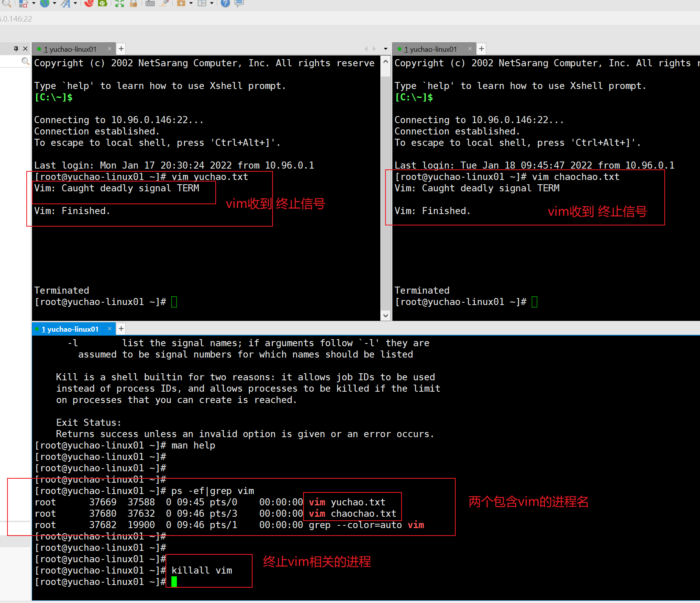Toggle full screen with green arrows icon
This screenshot has width=700, height=603.
(x=120, y=4)
